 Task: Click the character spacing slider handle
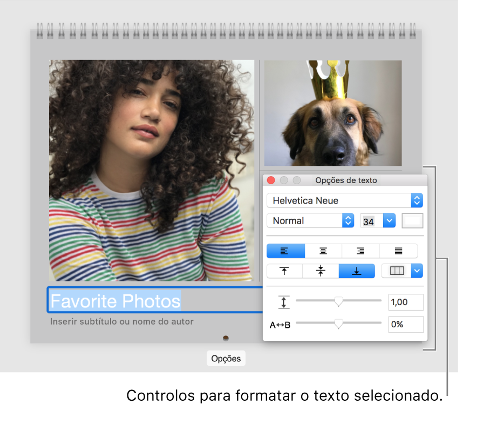pos(338,324)
